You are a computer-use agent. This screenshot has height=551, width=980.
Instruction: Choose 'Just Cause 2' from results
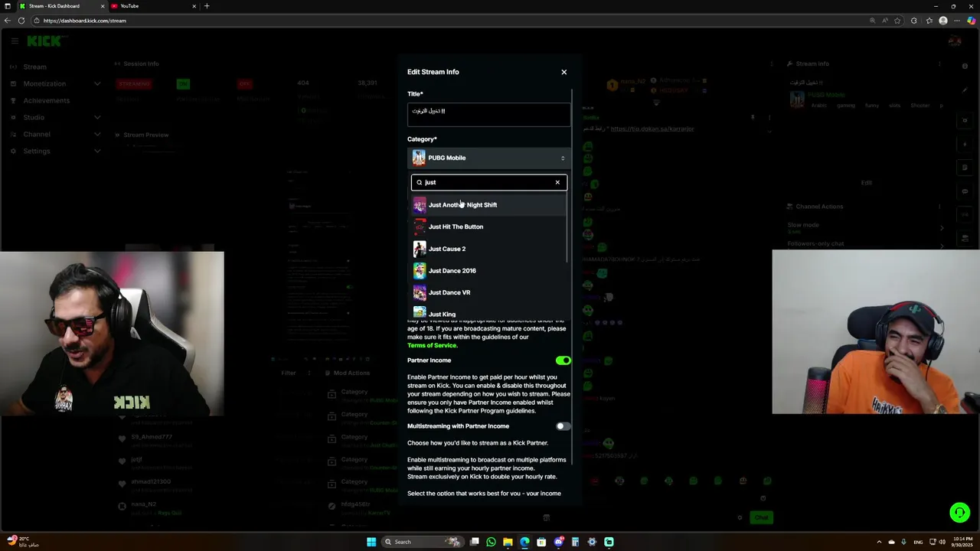488,249
